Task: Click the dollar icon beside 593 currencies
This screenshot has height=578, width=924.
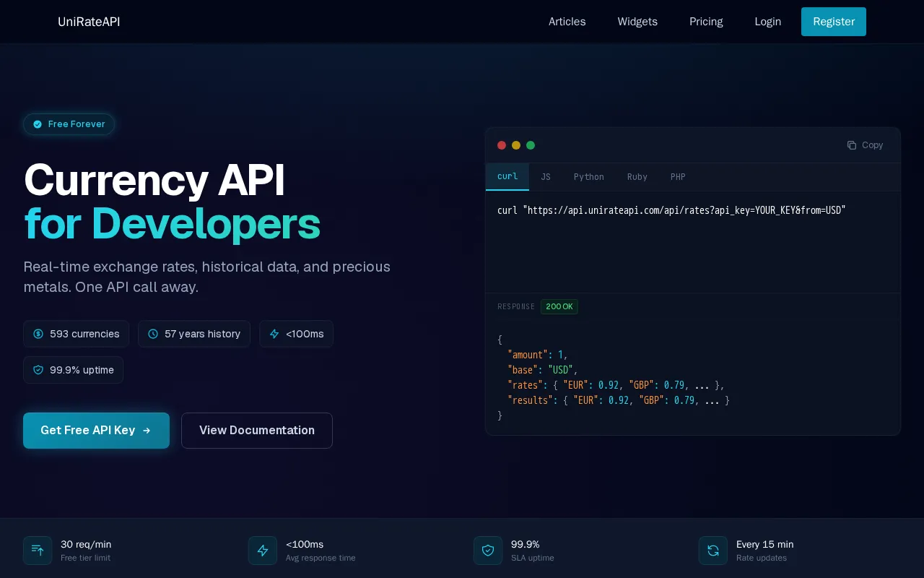Action: tap(38, 334)
